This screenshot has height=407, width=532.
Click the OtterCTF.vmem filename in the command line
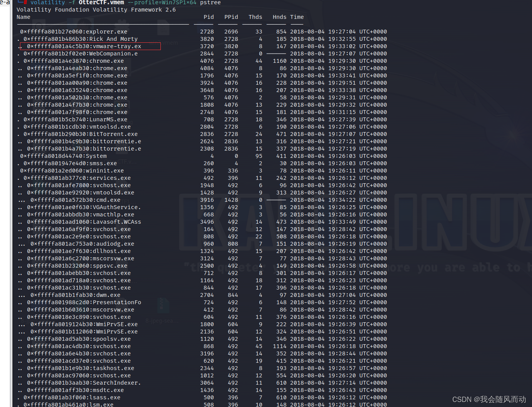click(x=100, y=3)
